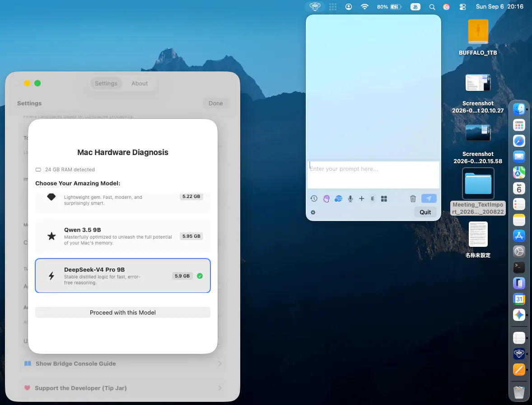Click the purple brain icon in popover
The width and height of the screenshot is (532, 405).
(327, 198)
